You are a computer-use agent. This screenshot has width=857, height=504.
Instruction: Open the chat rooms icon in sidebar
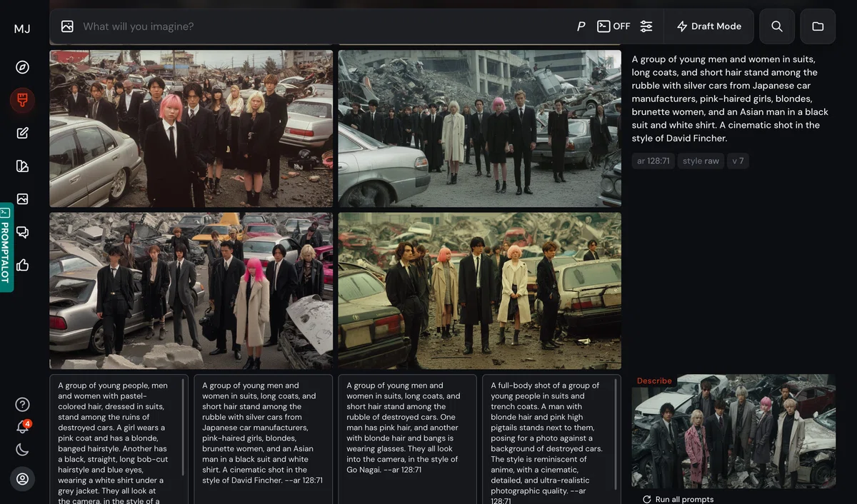click(x=22, y=232)
